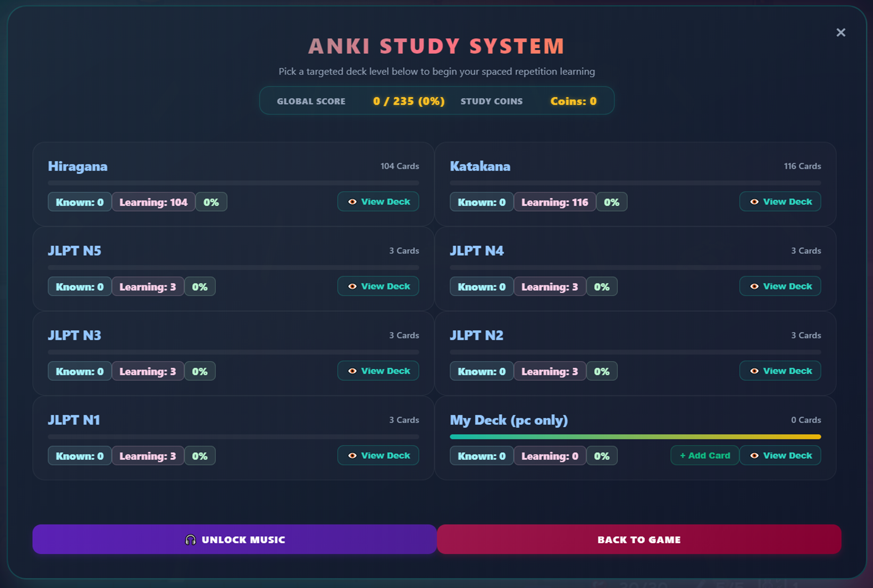Click the Coins: 0 value

click(573, 101)
